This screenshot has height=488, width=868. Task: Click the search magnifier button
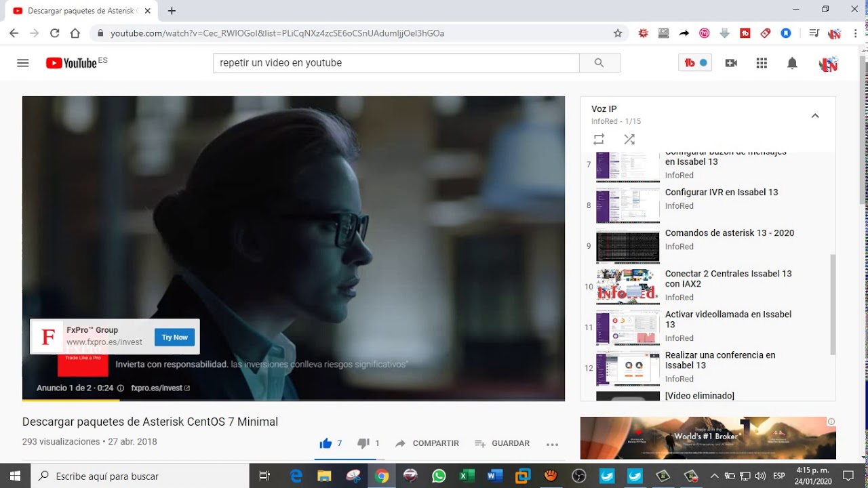click(599, 63)
